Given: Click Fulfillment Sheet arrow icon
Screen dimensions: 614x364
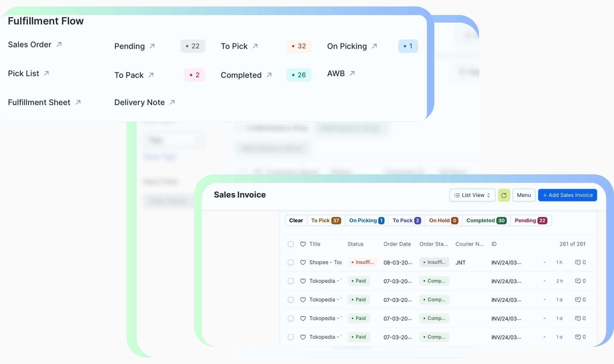Looking at the screenshot, I should [x=78, y=102].
